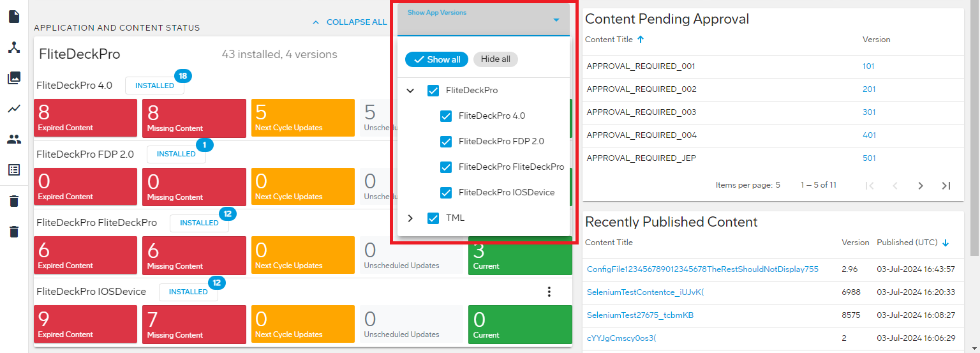Viewport: 980px width, 353px height.
Task: Go to first page of pending approvals
Action: coord(870,186)
